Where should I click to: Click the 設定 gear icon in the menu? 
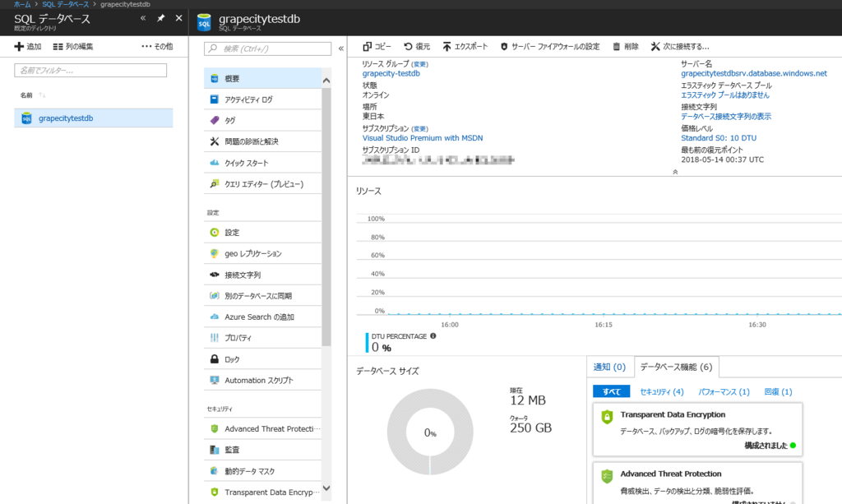(x=215, y=233)
